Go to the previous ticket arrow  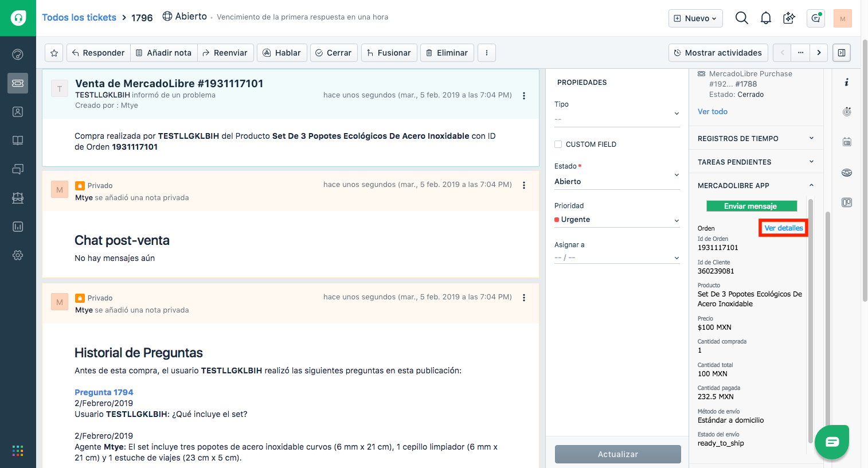coord(782,53)
